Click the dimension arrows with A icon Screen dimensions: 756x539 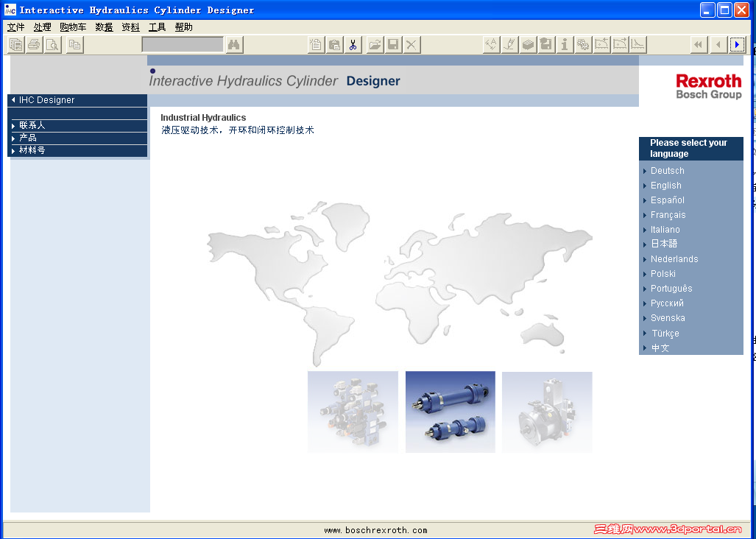(x=491, y=45)
